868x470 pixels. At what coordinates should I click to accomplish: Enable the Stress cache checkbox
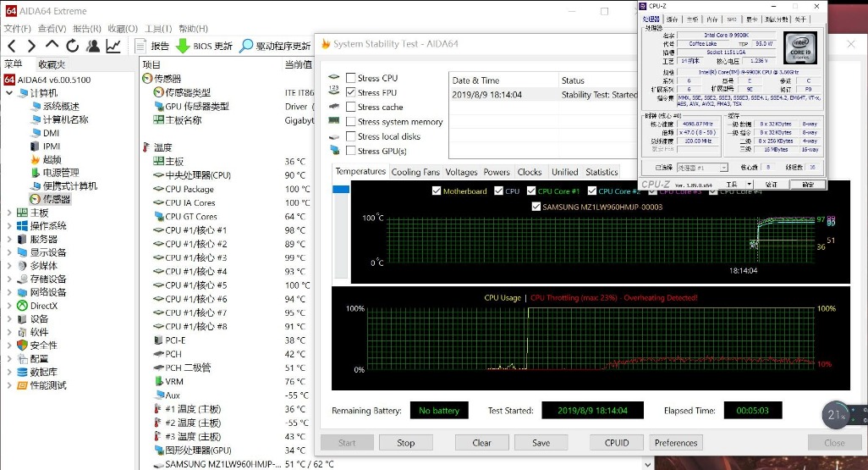click(350, 107)
